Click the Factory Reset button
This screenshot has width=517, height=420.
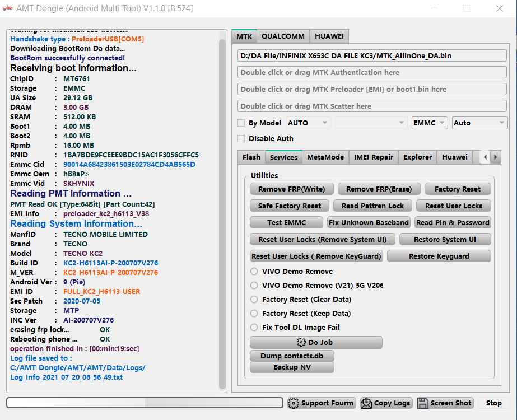click(458, 189)
